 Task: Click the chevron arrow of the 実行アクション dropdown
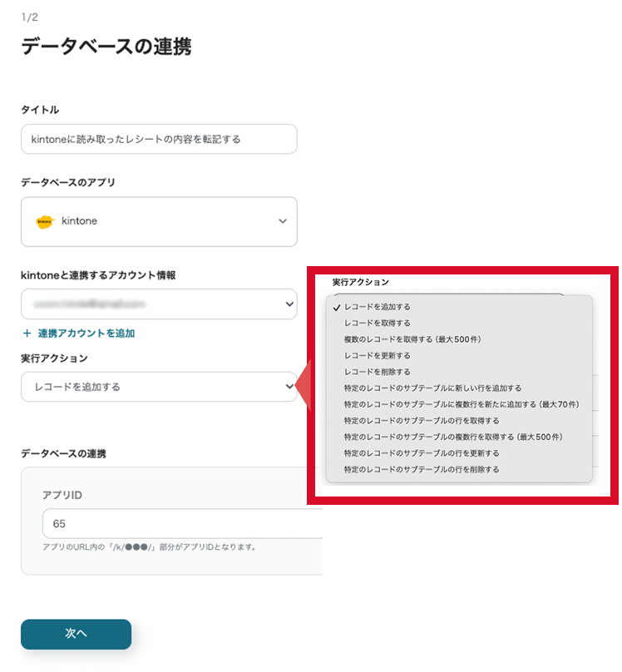[x=289, y=387]
